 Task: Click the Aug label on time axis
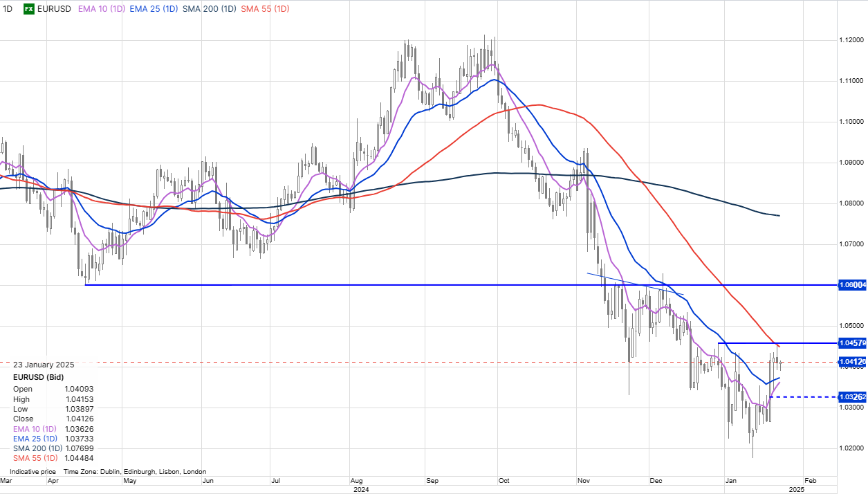(x=357, y=479)
